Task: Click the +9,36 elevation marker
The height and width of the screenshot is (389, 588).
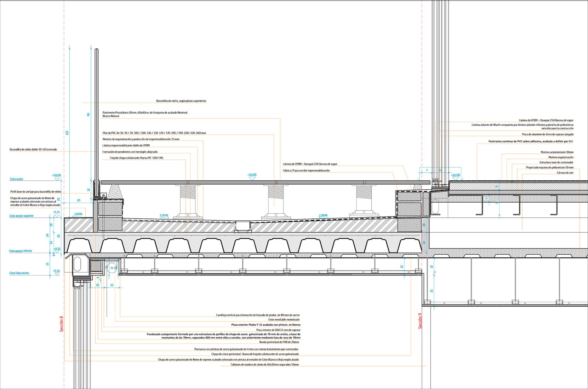Action: tap(56, 271)
